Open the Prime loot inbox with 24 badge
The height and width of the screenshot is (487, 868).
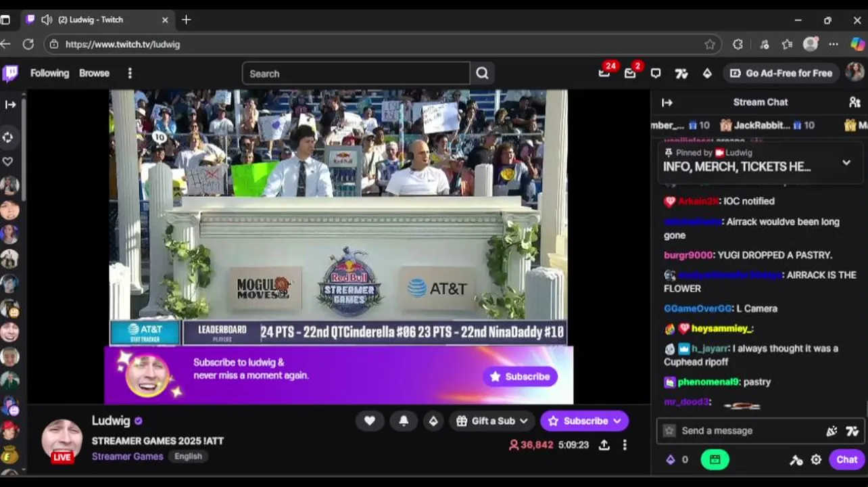click(x=604, y=73)
